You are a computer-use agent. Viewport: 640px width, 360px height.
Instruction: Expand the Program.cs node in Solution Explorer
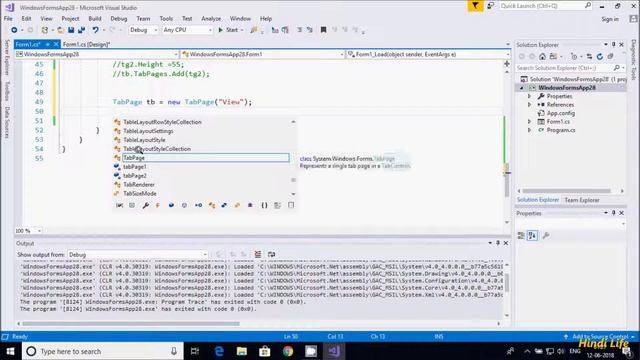529,130
